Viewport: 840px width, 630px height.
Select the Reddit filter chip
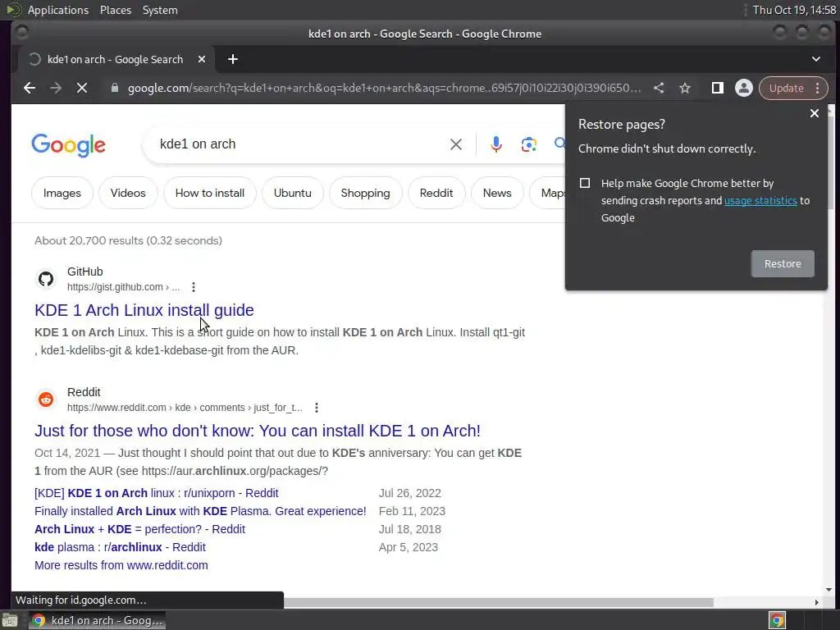pos(436,193)
